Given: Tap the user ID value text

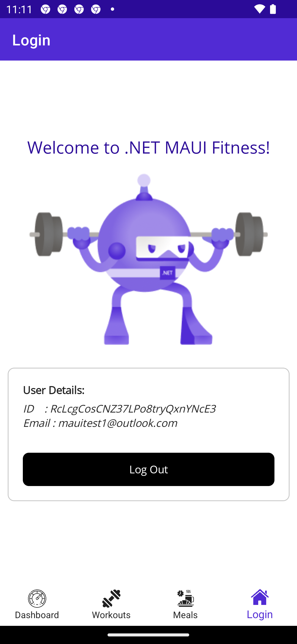Looking at the screenshot, I should pyautogui.click(x=133, y=409).
